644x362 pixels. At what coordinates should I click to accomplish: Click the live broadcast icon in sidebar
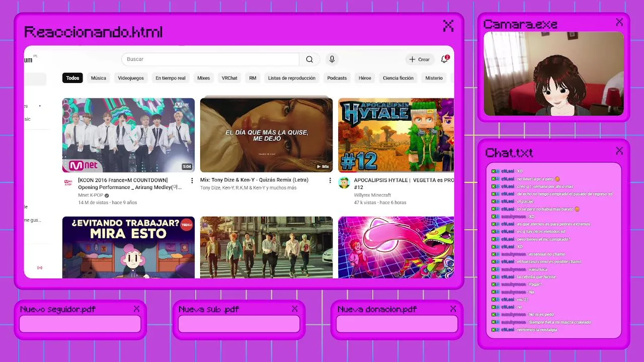pos(40,267)
